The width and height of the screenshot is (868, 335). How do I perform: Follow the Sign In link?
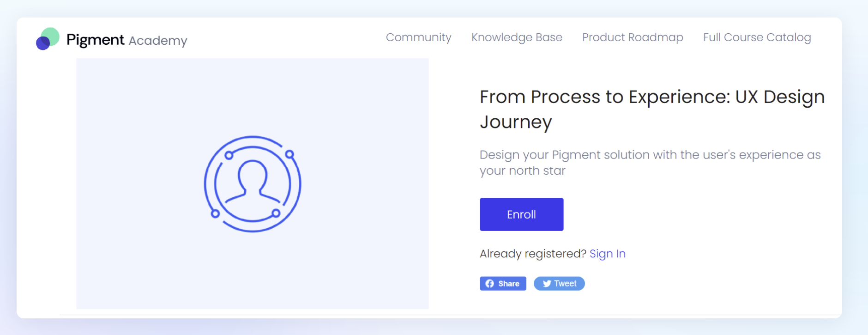[607, 254]
